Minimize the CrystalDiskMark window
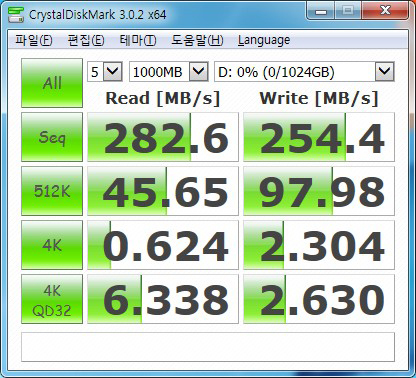This screenshot has height=378, width=416. (x=321, y=11)
